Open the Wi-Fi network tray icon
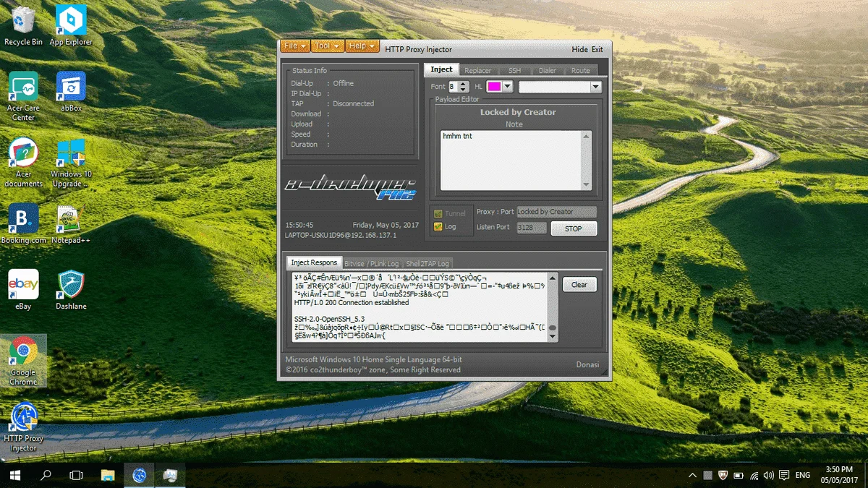The width and height of the screenshot is (868, 488). tap(754, 475)
